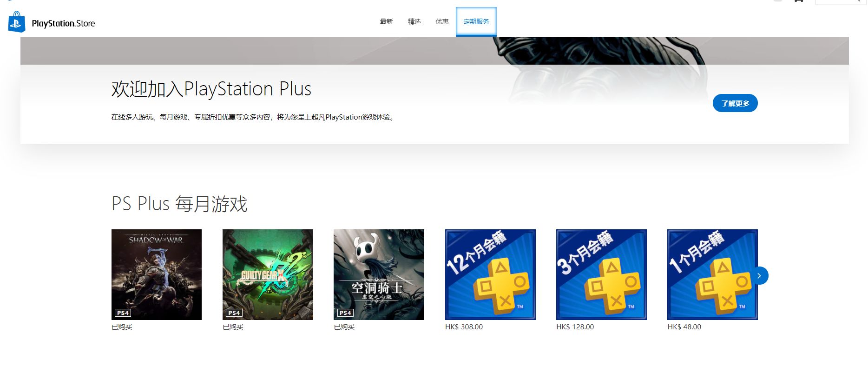Viewport: 868px width, 367px height.
Task: Open Guilty Gear game thumbnail
Action: tap(268, 274)
